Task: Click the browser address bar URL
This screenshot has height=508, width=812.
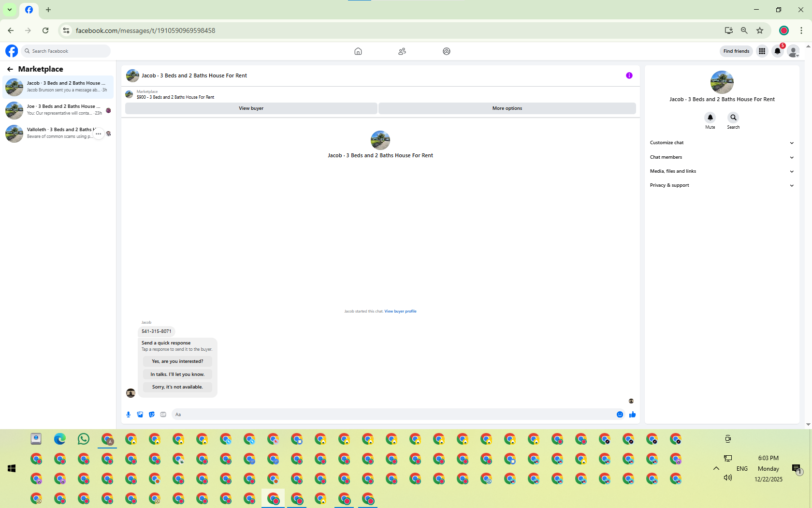Action: click(145, 30)
